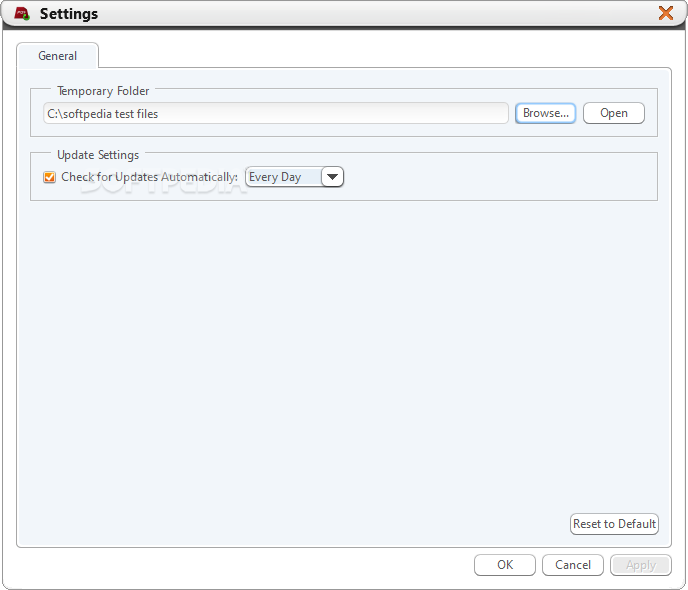Uncheck Check for Updates Automatically

click(50, 177)
